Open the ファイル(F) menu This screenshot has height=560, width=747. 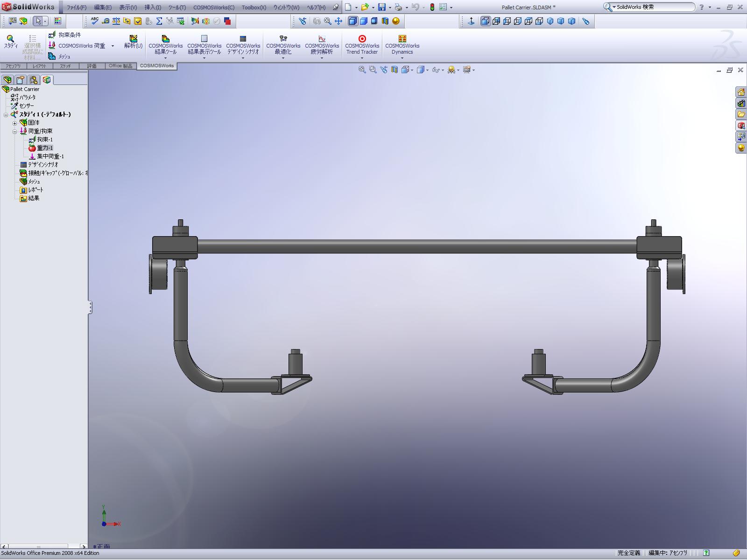click(77, 7)
